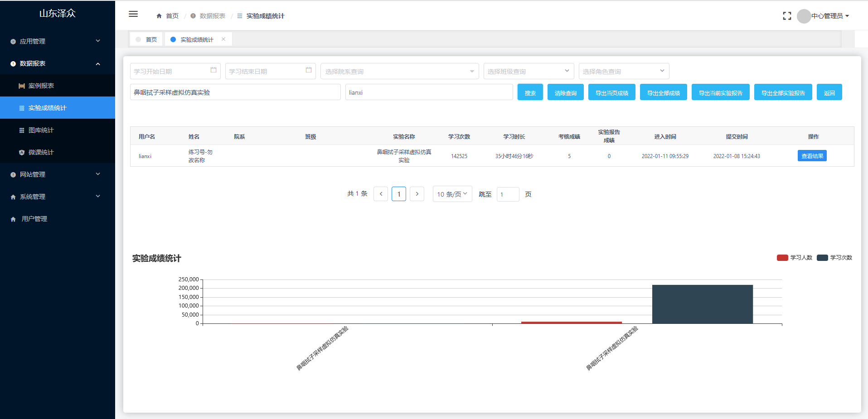Click 查看结果 for lianxi row
Image resolution: width=868 pixels, height=419 pixels.
[812, 156]
